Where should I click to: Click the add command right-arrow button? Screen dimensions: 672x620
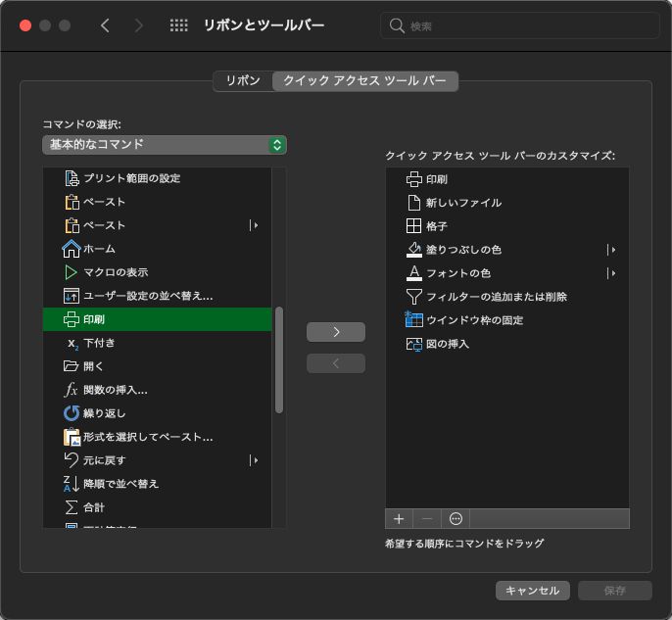click(x=336, y=332)
